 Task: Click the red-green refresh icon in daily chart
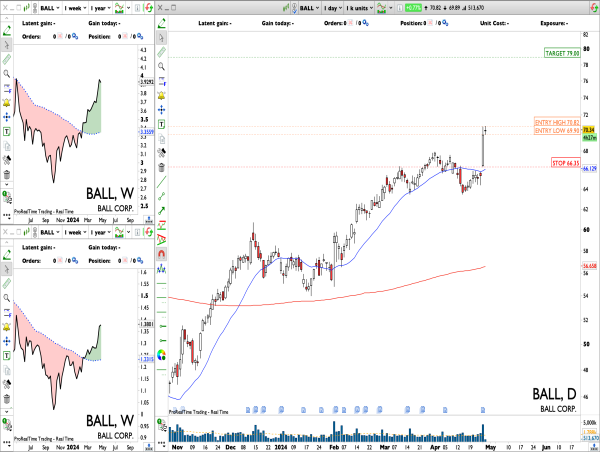[x=594, y=8]
